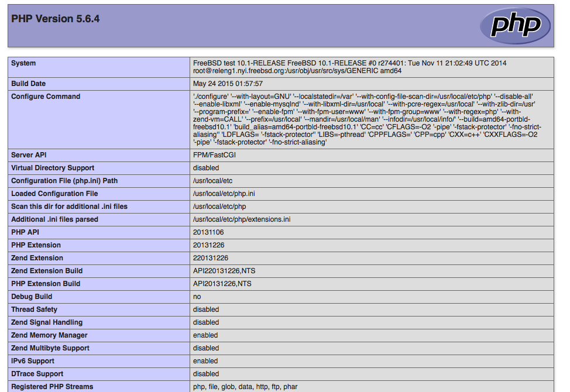Click the 'IPv6 Support' label

(x=33, y=361)
